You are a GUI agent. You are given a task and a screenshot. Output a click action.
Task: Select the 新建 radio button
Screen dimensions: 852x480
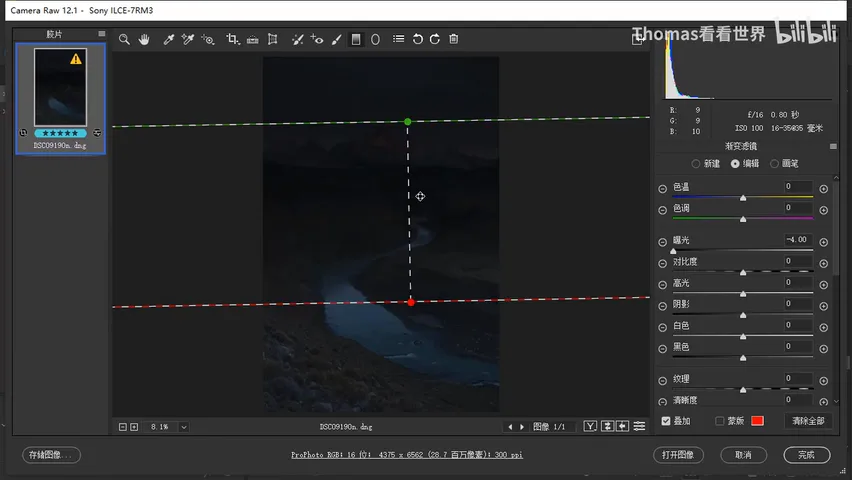(696, 164)
